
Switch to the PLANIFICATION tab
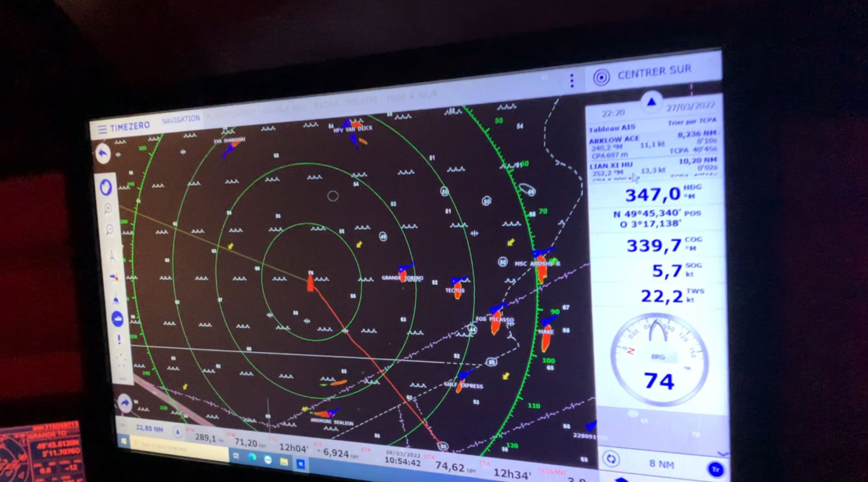point(231,114)
